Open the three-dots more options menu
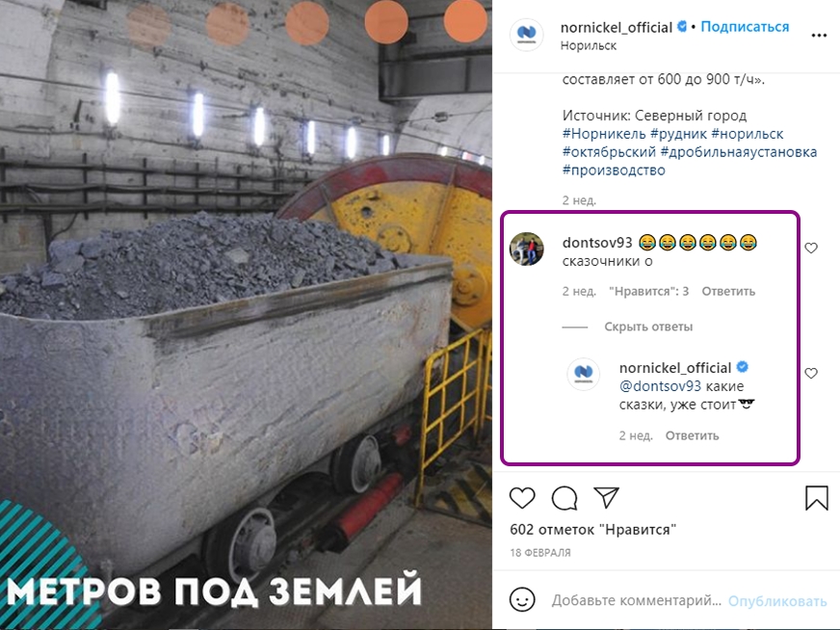Image resolution: width=840 pixels, height=630 pixels. tap(819, 36)
